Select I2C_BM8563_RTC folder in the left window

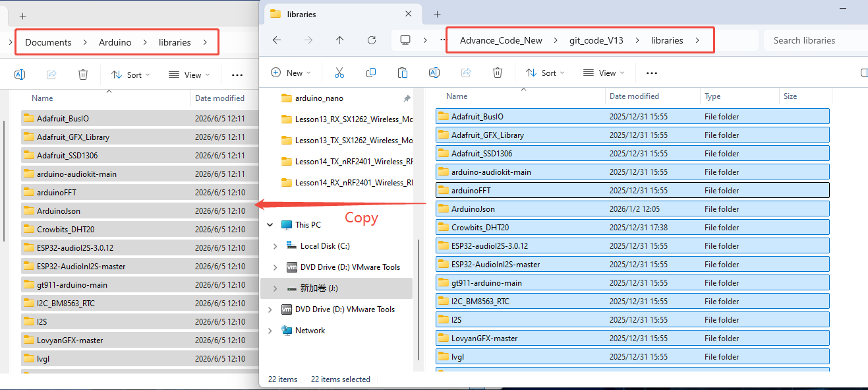139,304
